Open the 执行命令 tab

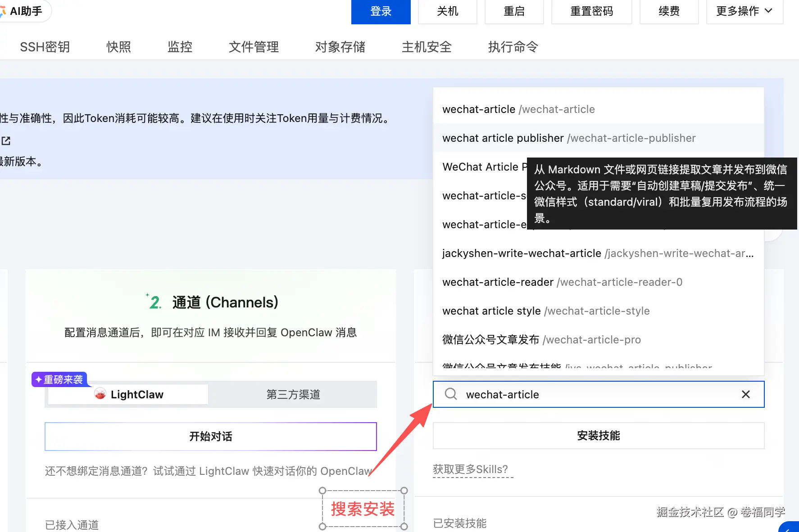(513, 47)
